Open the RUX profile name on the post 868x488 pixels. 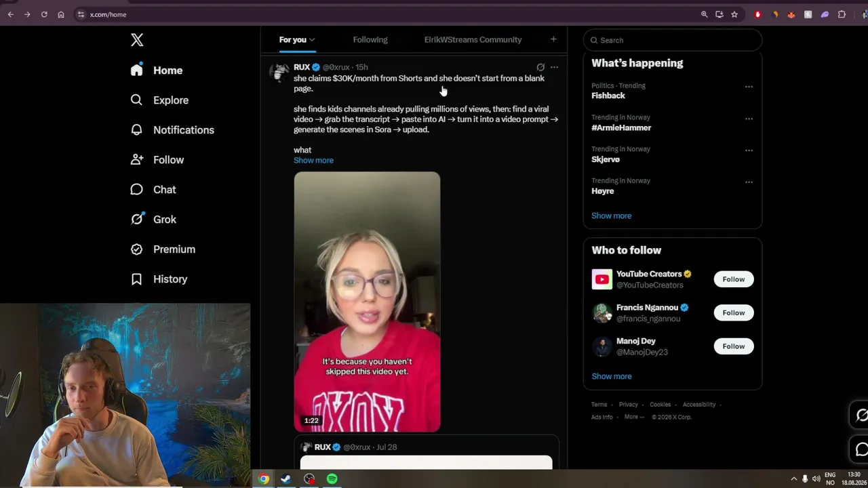(x=302, y=67)
